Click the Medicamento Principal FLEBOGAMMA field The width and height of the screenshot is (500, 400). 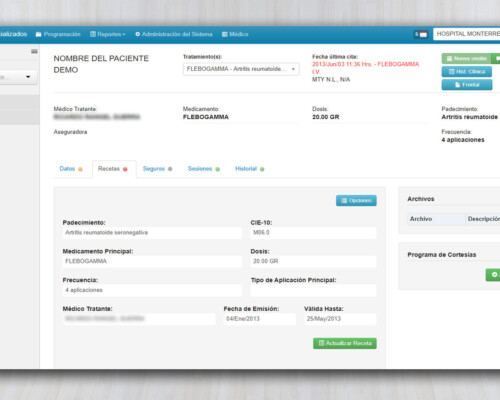pyautogui.click(x=152, y=261)
